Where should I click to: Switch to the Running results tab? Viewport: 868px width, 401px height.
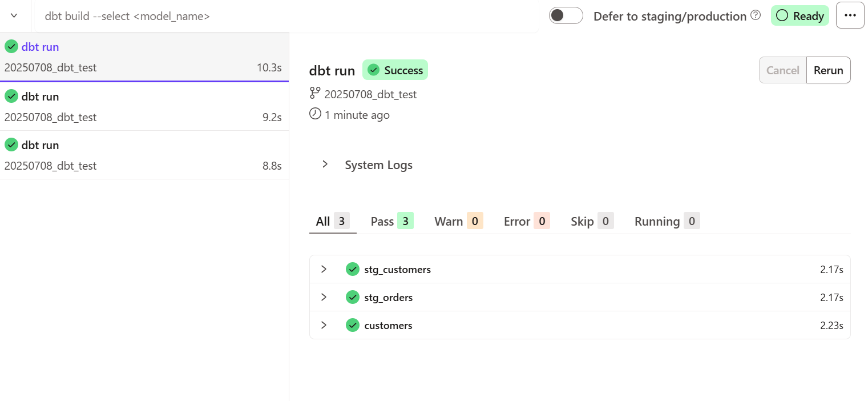pos(667,222)
